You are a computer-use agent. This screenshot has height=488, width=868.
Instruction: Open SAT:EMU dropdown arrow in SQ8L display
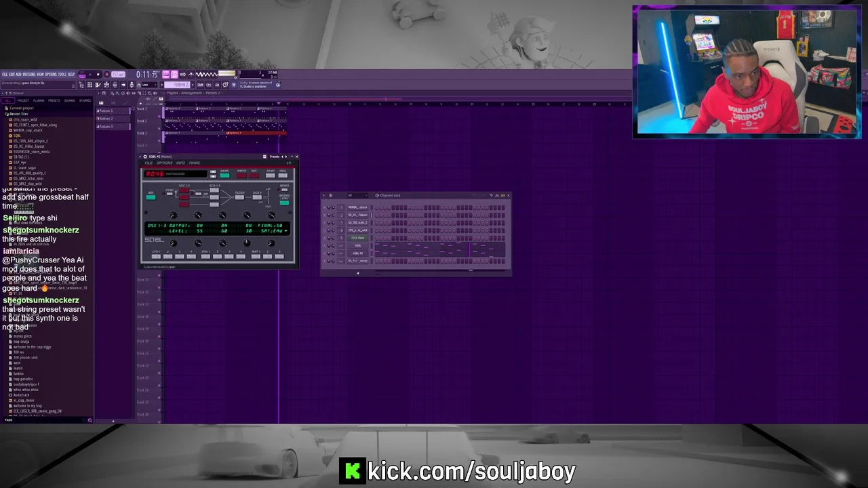click(285, 231)
